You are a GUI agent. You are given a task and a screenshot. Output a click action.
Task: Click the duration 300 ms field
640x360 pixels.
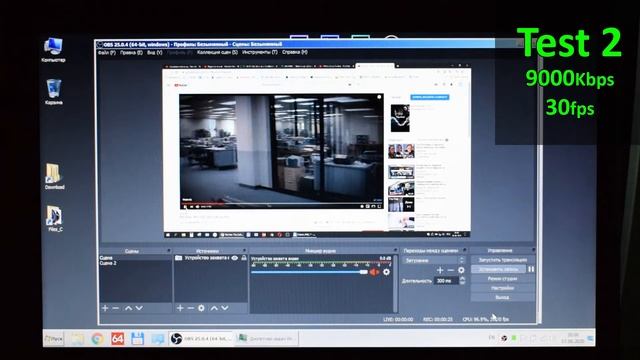[x=446, y=281]
